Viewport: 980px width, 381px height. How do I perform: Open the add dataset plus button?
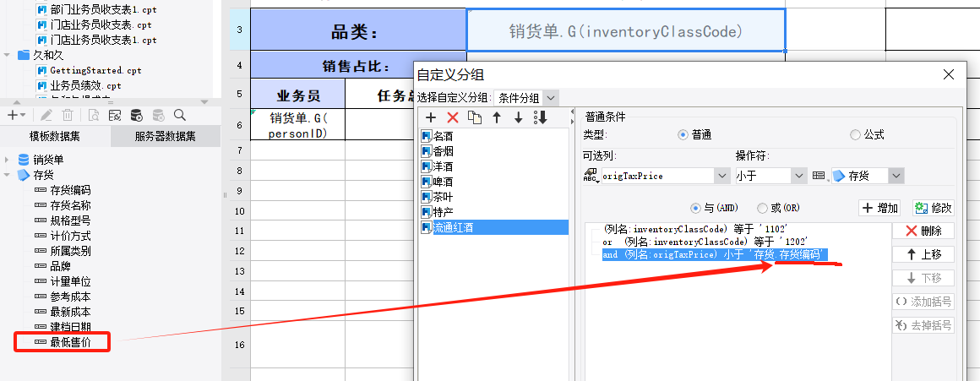[x=15, y=115]
